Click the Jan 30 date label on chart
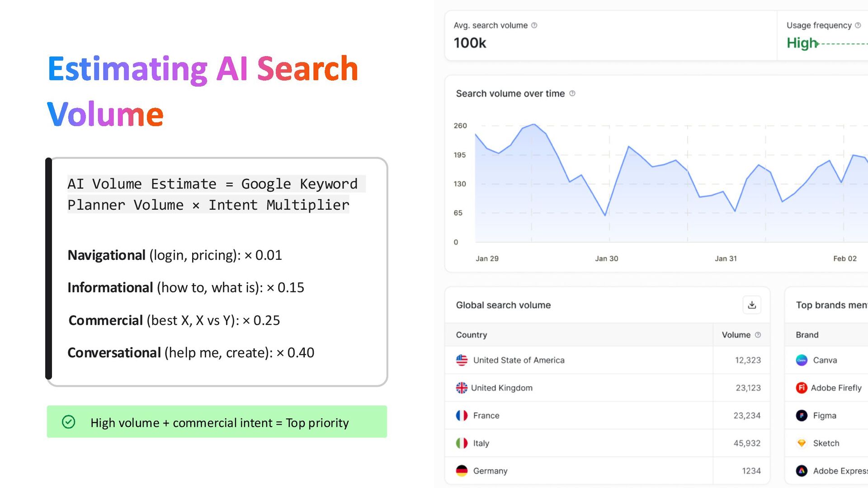The image size is (868, 488). coord(606,258)
